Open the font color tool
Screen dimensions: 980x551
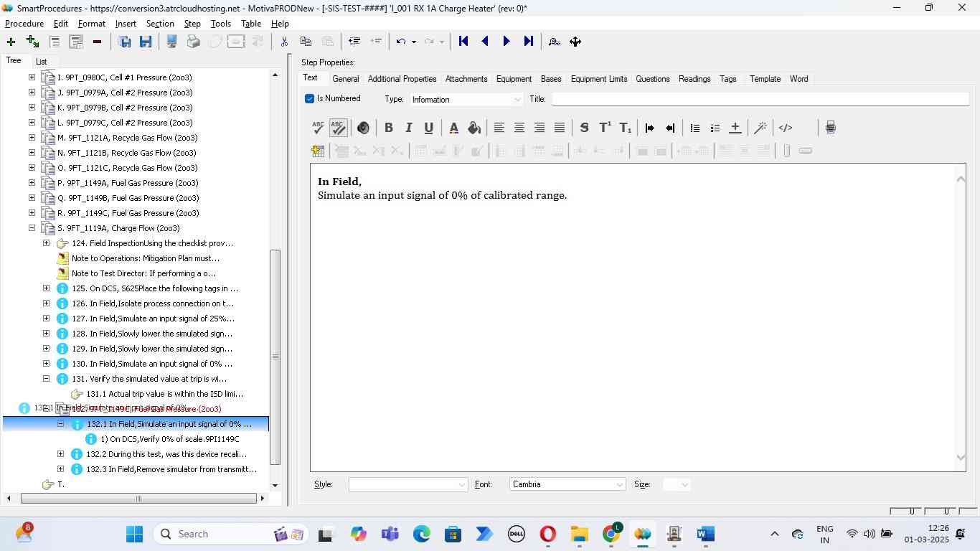tap(453, 128)
